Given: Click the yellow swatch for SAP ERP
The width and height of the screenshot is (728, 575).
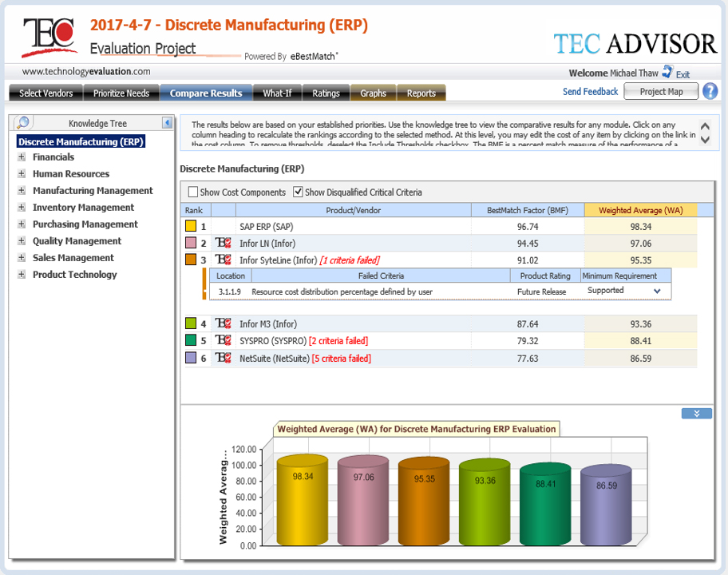Looking at the screenshot, I should coord(191,226).
